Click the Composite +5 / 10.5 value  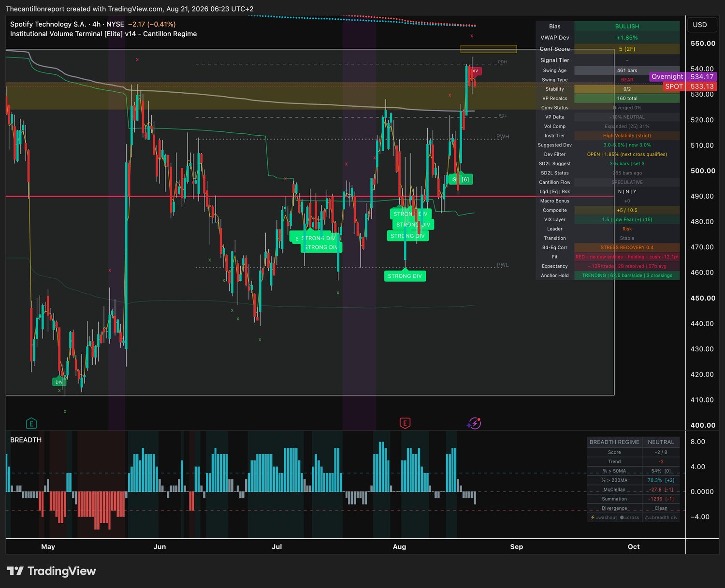(627, 210)
